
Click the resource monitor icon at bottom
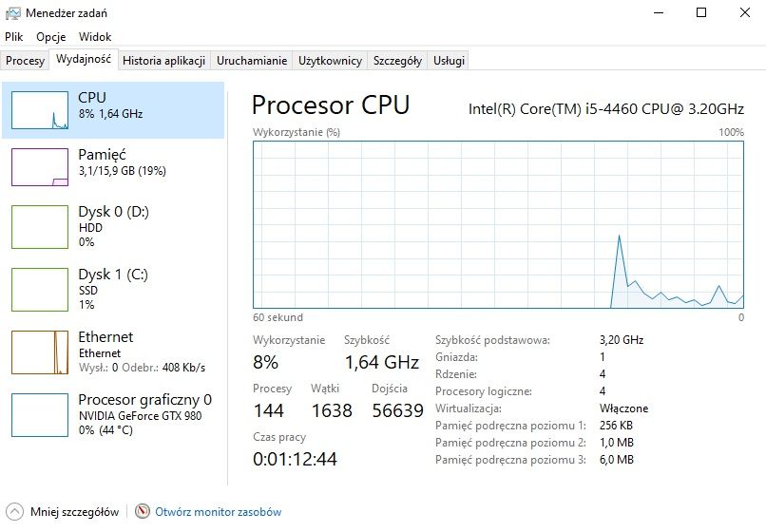click(143, 511)
